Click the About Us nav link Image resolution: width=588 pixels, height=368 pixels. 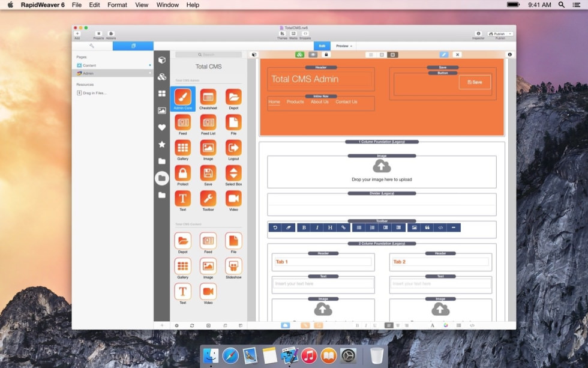(x=319, y=101)
